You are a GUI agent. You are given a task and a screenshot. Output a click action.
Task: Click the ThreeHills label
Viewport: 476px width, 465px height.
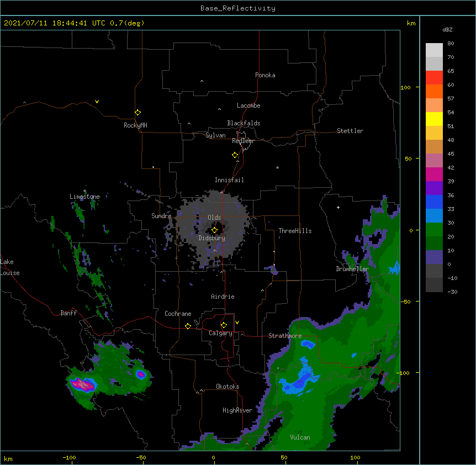pyautogui.click(x=295, y=231)
